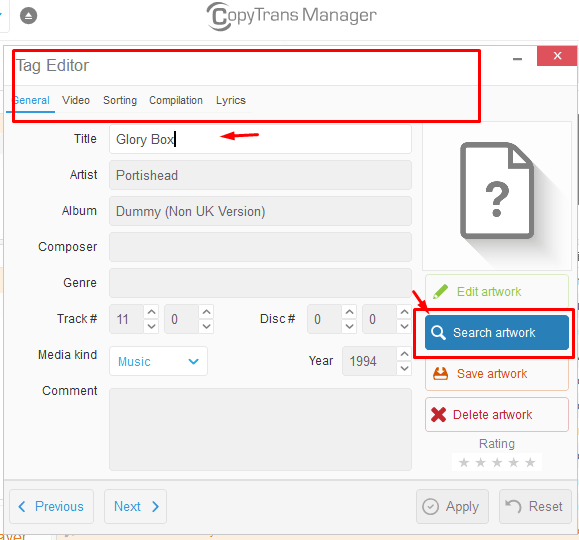This screenshot has width=579, height=540.
Task: Increase the Disc number value
Action: pos(349,312)
